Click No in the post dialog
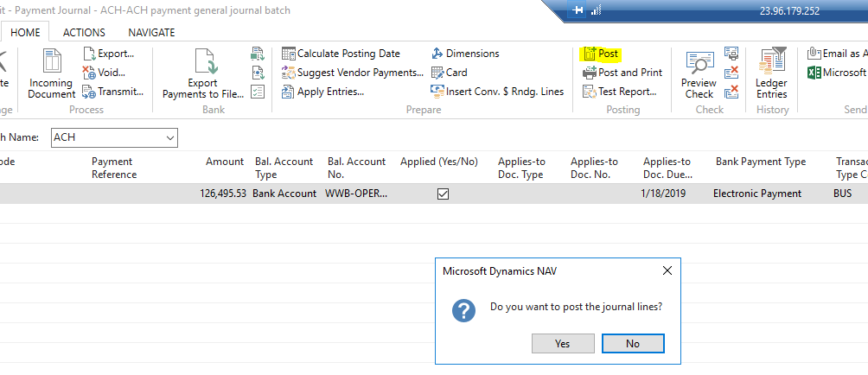The height and width of the screenshot is (375, 868). tap(633, 344)
